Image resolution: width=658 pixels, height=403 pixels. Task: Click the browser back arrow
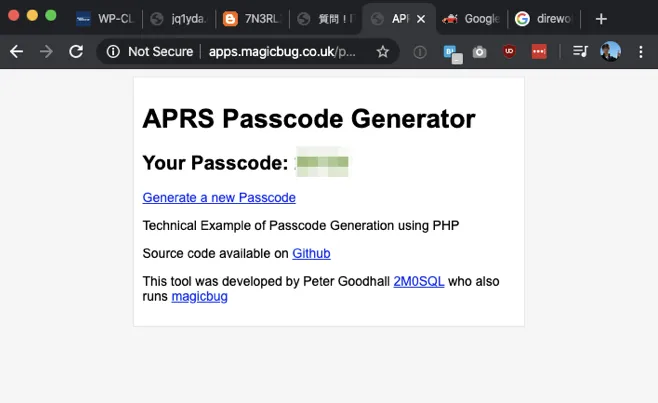15,51
